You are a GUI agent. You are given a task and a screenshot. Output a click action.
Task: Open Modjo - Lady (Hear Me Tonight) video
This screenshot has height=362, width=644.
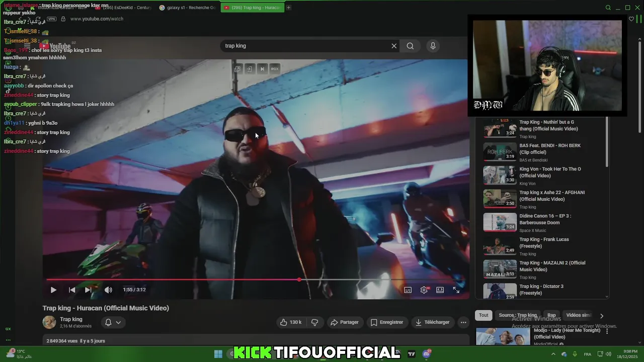pyautogui.click(x=567, y=333)
